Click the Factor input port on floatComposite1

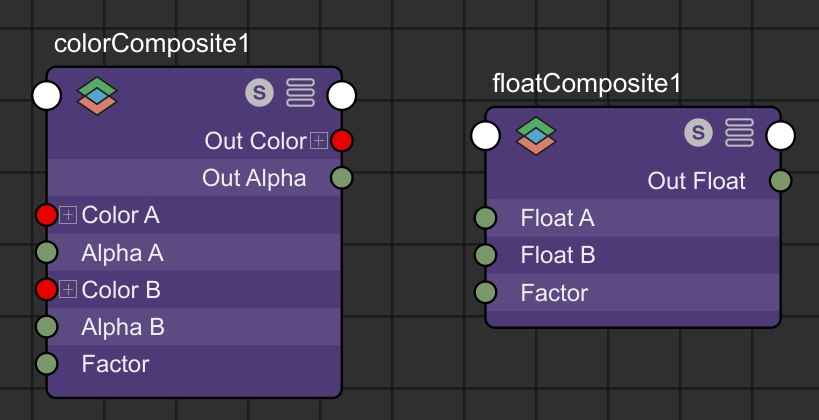[485, 292]
